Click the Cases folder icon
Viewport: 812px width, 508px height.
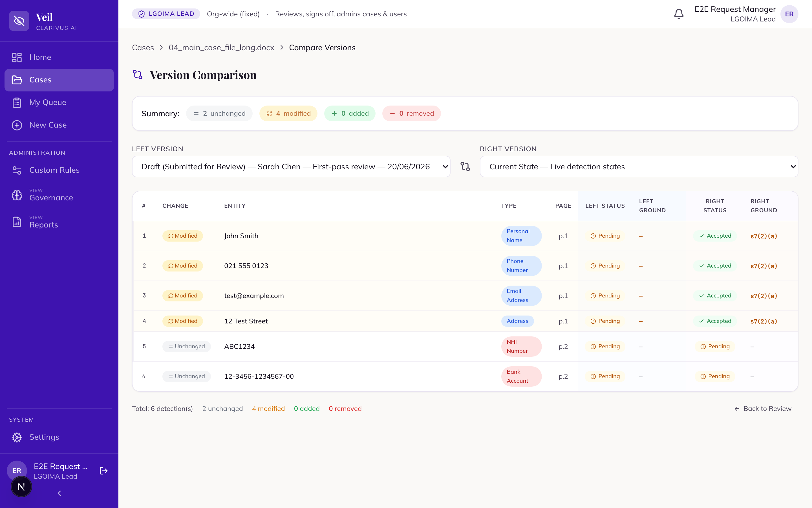17,80
